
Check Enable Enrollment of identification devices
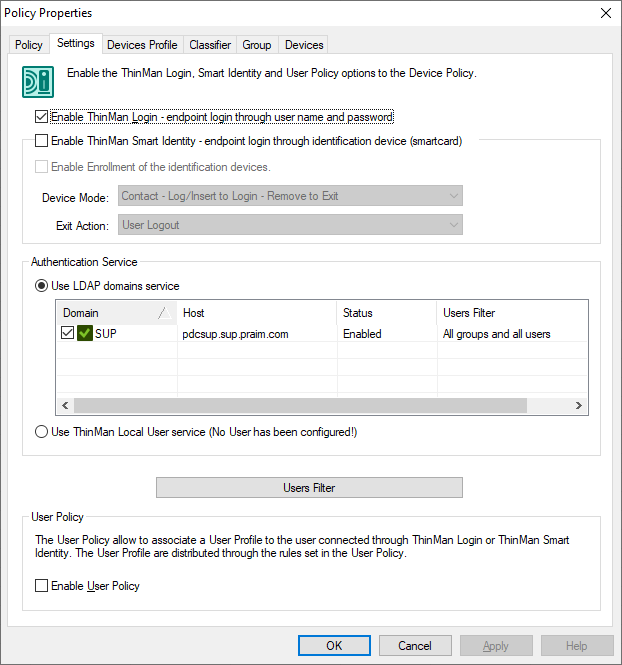41,167
